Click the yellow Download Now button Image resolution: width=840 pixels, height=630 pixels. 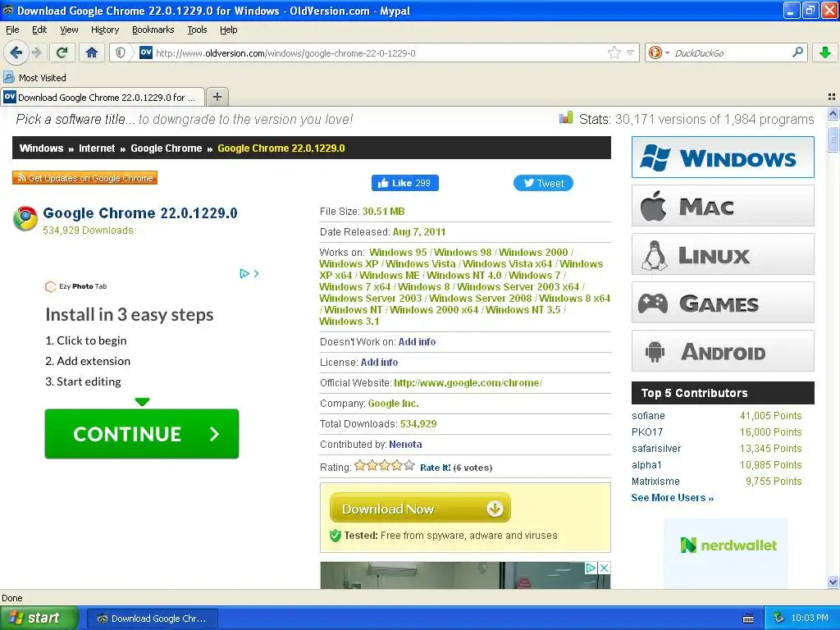420,508
